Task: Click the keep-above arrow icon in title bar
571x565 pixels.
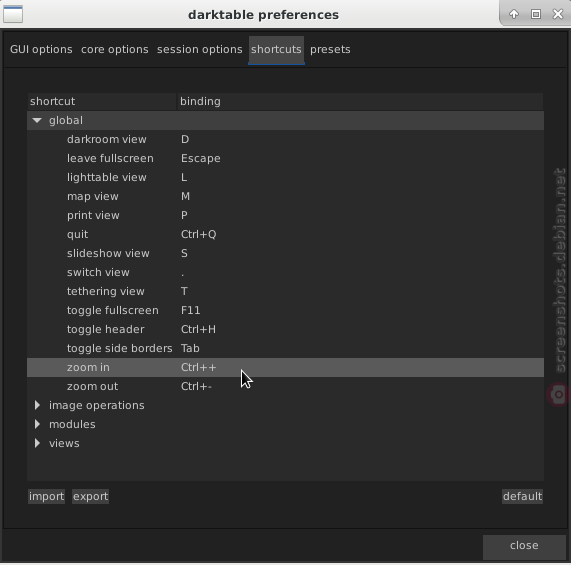Action: point(514,14)
